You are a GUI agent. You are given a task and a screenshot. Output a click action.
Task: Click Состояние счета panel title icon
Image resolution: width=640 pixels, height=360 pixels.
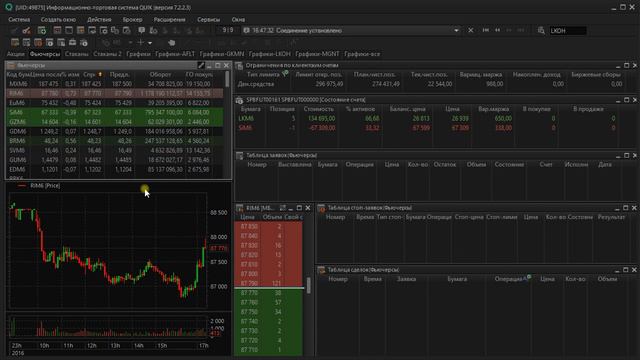pos(240,100)
